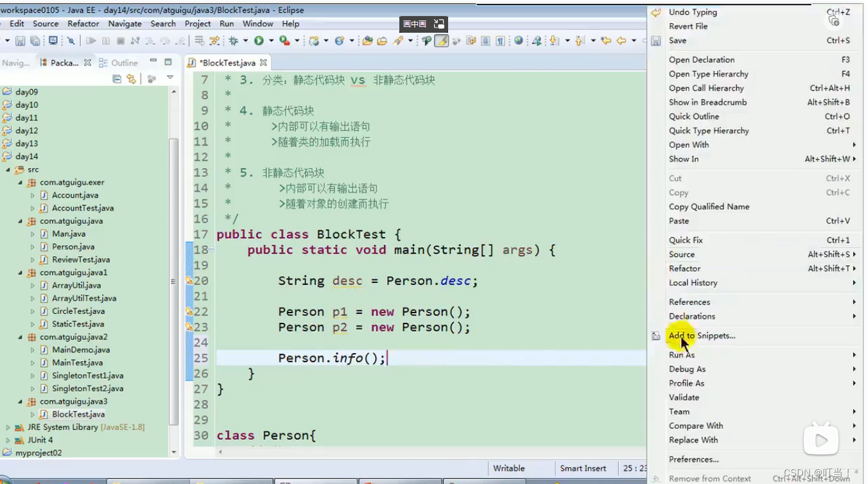868x484 pixels.
Task: Click the Back navigation yellow arrow
Action: (621, 40)
